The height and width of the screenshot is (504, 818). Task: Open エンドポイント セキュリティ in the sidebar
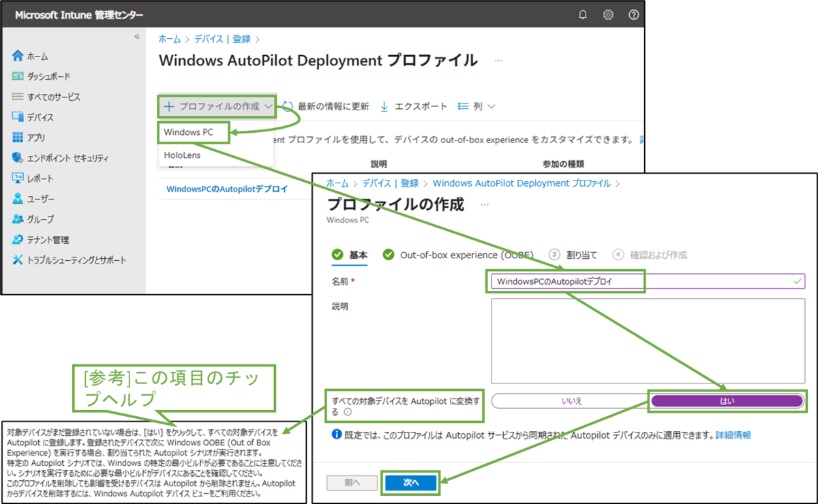tap(67, 159)
